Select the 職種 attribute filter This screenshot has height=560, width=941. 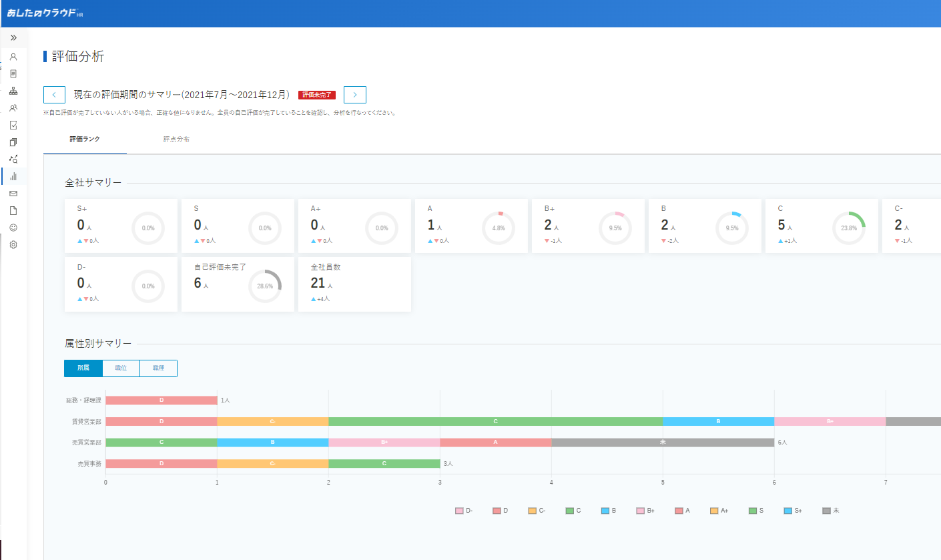click(158, 368)
